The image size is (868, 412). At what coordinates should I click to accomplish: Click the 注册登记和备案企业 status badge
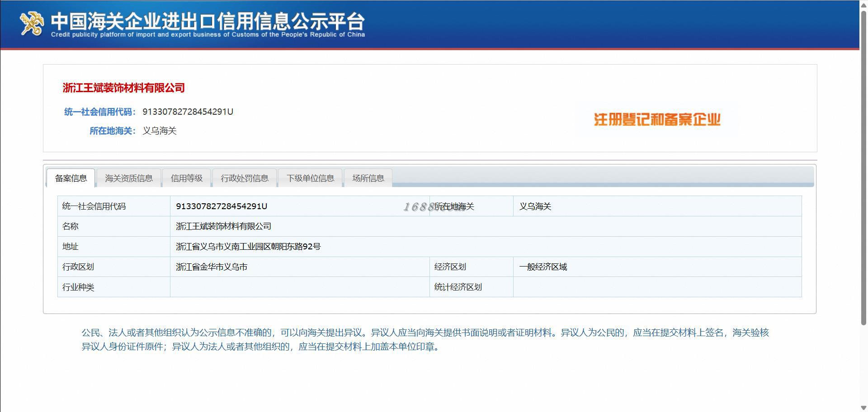click(657, 120)
